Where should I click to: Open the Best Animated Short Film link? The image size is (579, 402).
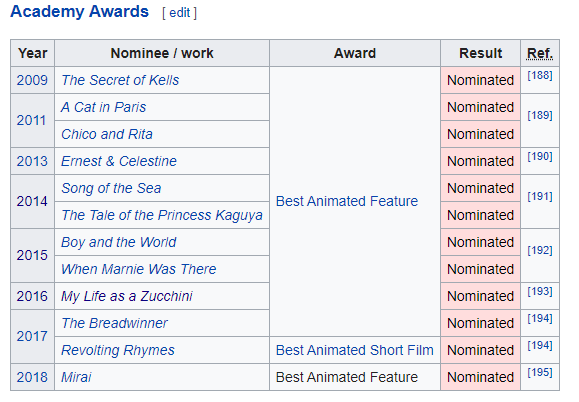click(354, 350)
